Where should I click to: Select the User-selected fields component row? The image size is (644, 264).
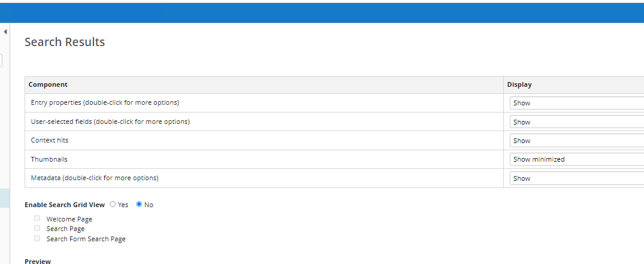coord(110,122)
